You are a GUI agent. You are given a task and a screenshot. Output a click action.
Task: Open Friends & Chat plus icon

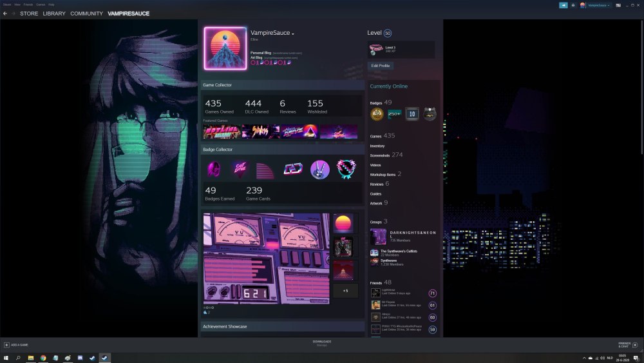(x=635, y=345)
